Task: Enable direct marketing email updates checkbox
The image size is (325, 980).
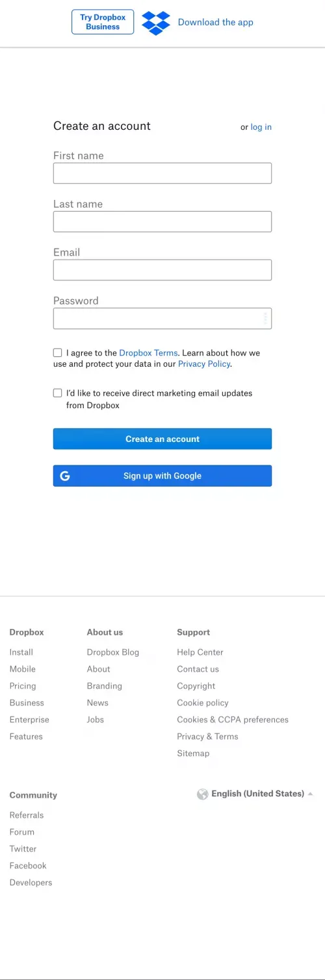Action: (x=58, y=393)
